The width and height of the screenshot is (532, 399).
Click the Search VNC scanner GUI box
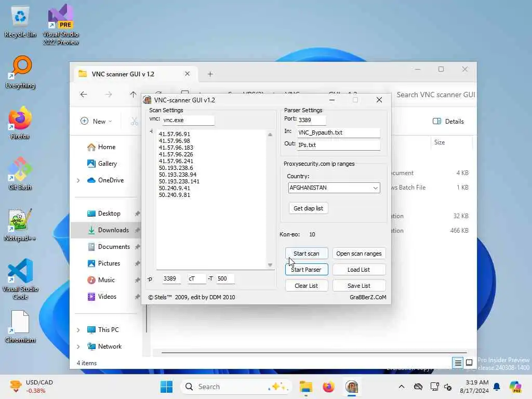tap(435, 95)
